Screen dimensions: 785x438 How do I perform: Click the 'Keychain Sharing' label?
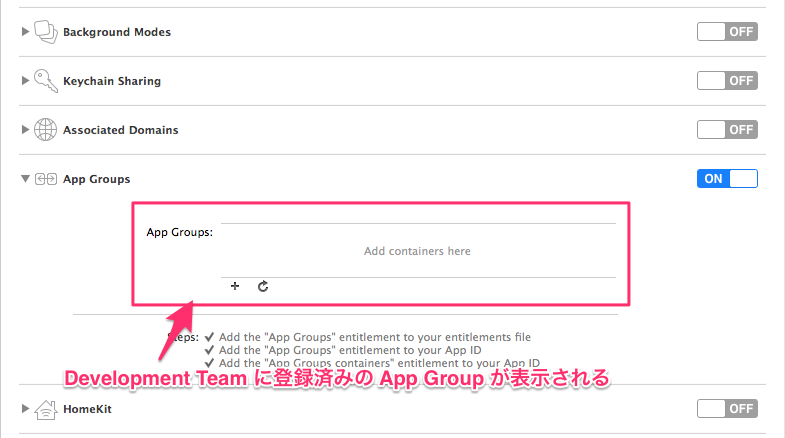point(112,81)
